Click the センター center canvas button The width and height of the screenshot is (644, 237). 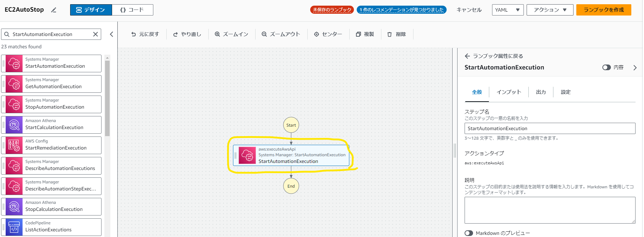328,34
